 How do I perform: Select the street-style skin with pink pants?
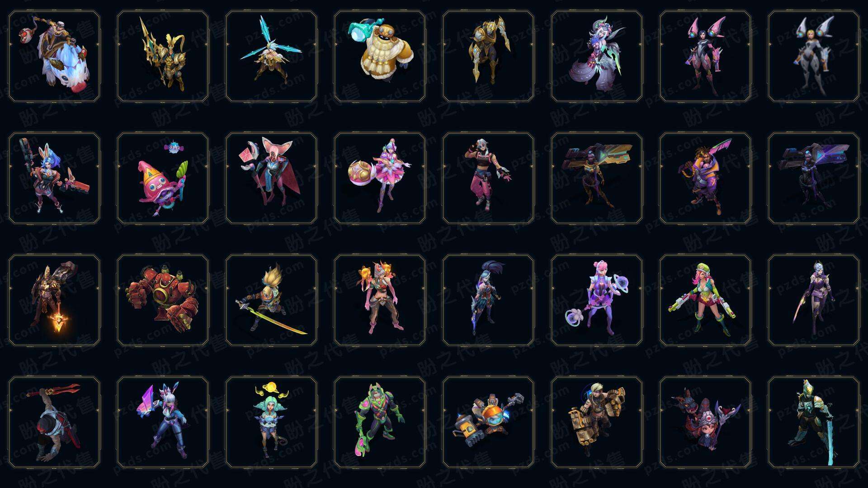click(x=488, y=178)
